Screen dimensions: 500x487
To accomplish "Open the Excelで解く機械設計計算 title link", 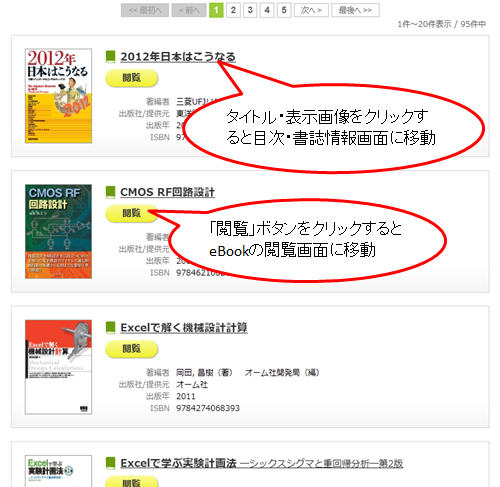I will [184, 328].
